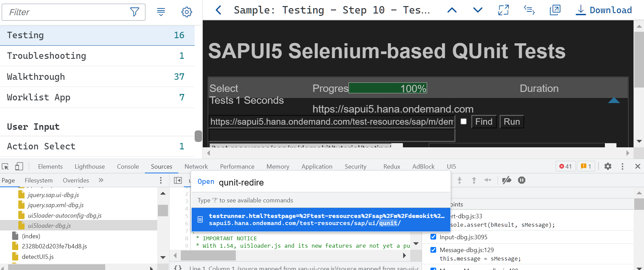Open the UI5 tab

tap(451, 166)
